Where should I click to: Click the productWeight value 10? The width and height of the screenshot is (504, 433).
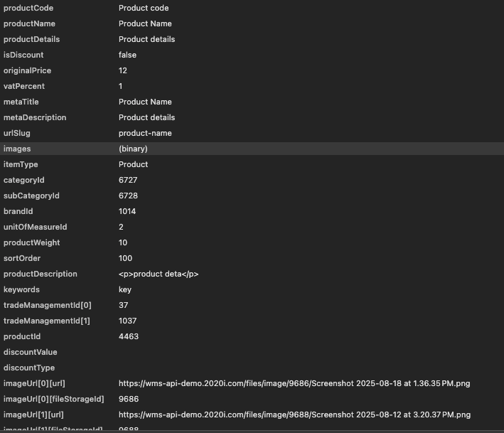tap(123, 242)
